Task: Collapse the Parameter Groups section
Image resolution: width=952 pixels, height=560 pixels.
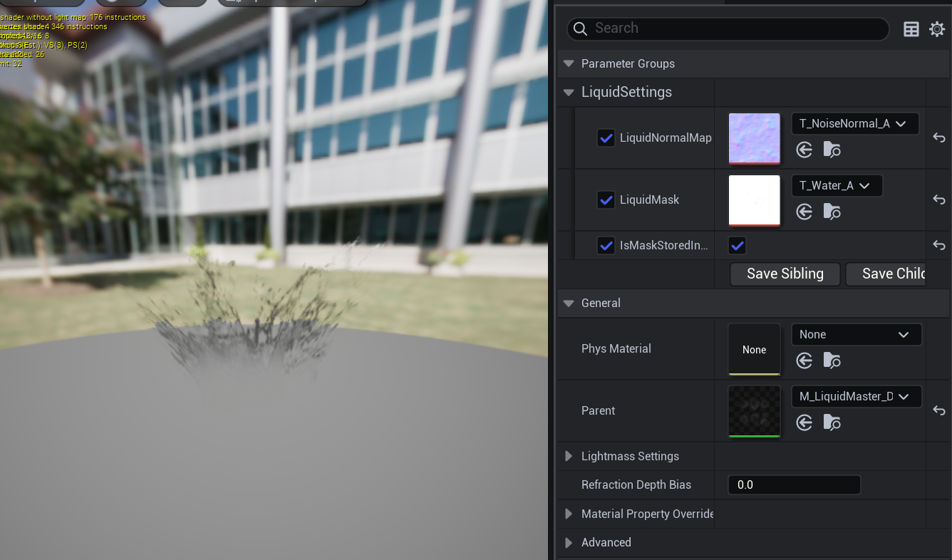Action: tap(568, 63)
